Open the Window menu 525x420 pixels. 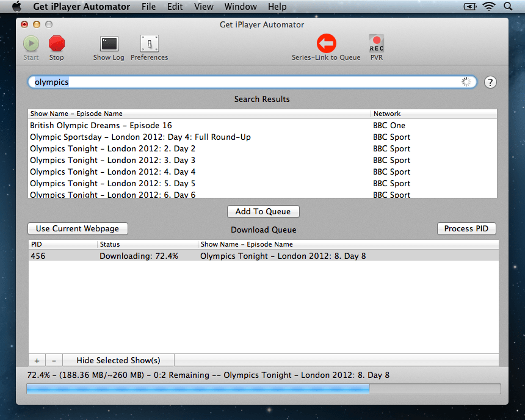pos(241,6)
